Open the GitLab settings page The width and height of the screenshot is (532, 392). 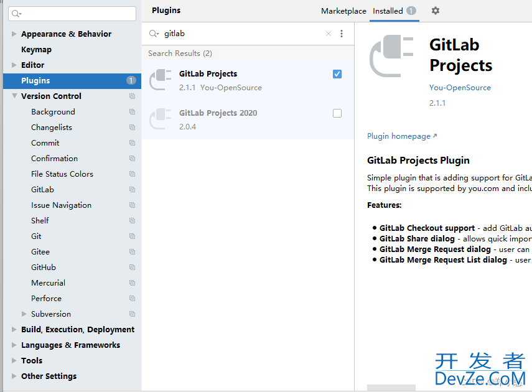click(42, 190)
